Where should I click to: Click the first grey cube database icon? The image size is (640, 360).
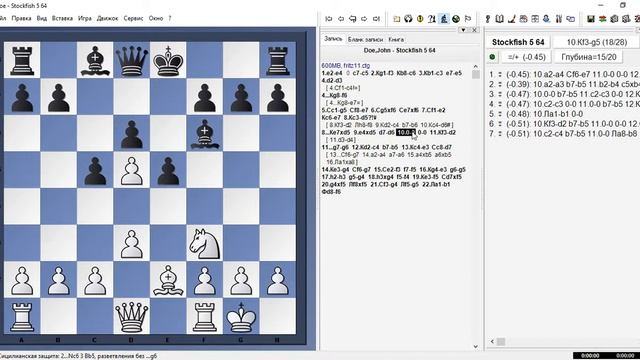coord(614,19)
